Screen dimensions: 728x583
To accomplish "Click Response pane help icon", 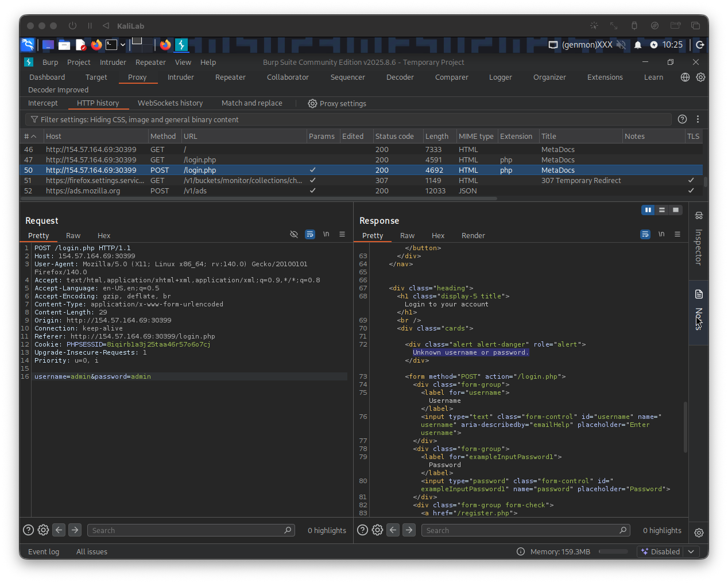I will [362, 530].
